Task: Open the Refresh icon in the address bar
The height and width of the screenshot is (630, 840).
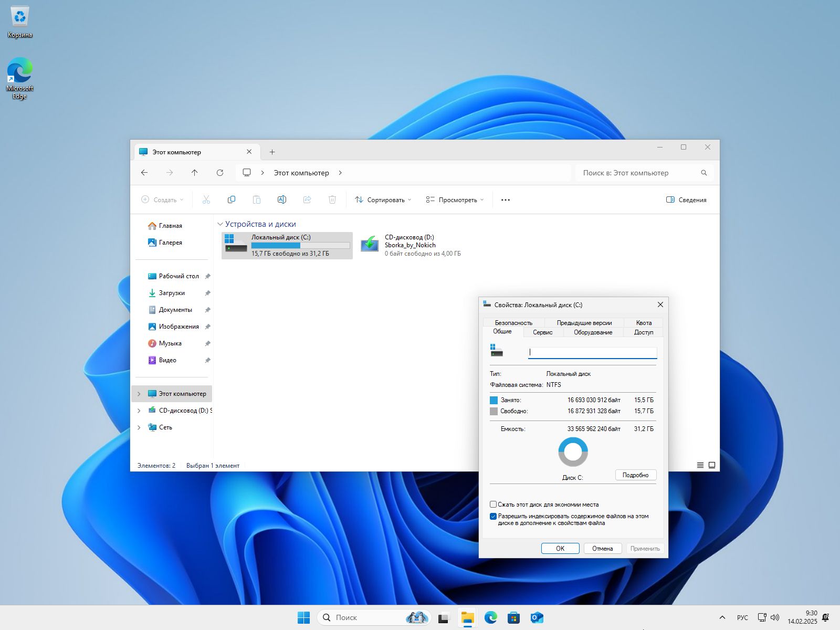Action: (x=220, y=172)
